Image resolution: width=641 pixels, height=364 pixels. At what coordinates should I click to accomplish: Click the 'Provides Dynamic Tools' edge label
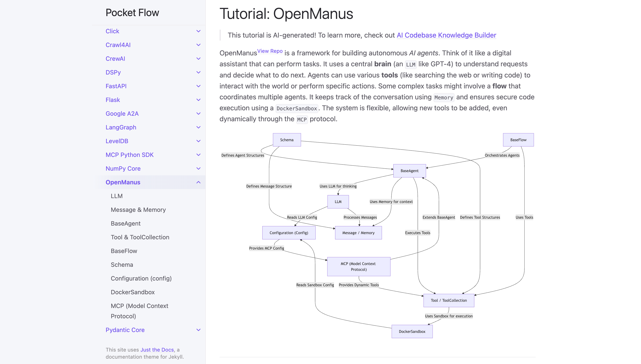click(x=359, y=285)
